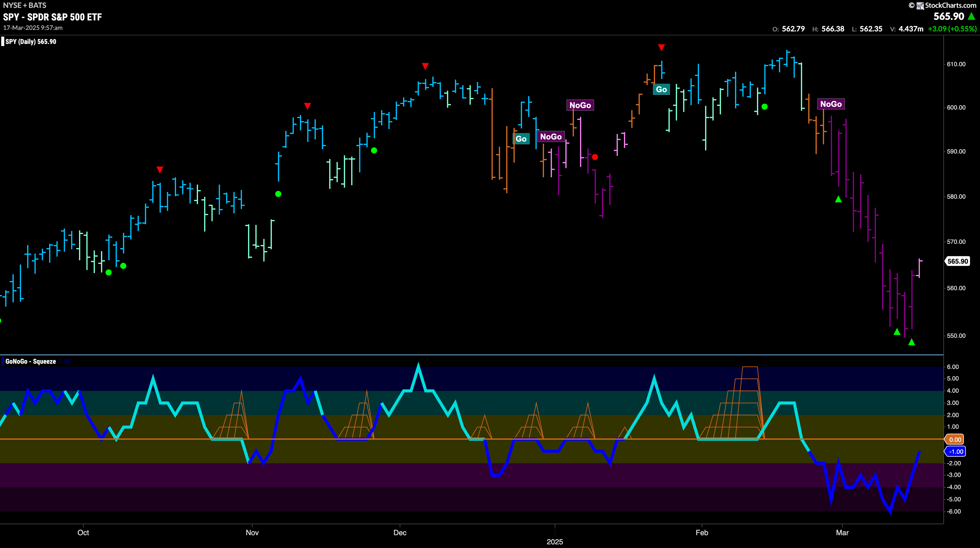Click red down triangle above the late January high
The image size is (980, 548).
[661, 47]
